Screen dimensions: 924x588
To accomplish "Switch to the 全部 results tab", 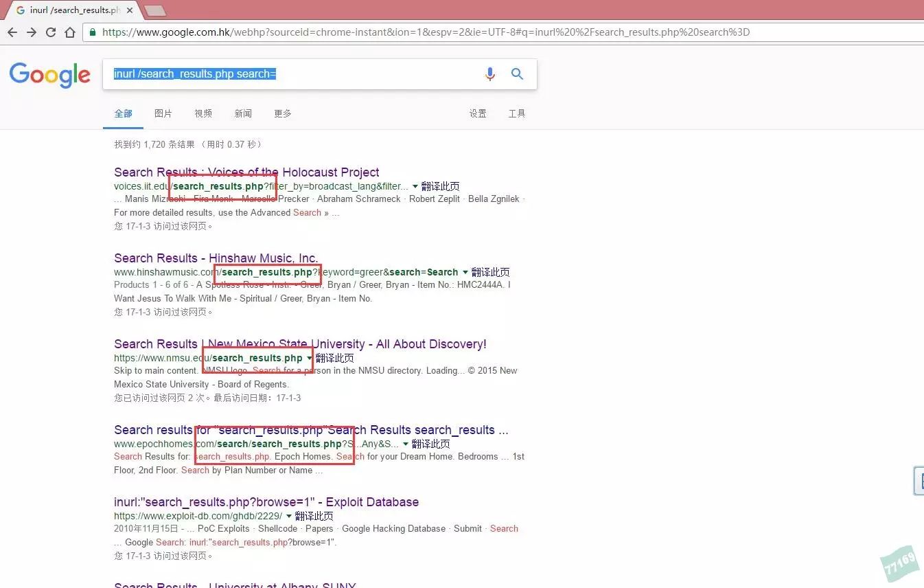I will click(124, 113).
